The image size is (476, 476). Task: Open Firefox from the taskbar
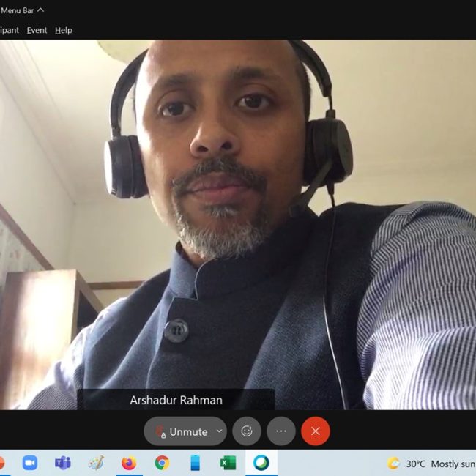click(129, 464)
